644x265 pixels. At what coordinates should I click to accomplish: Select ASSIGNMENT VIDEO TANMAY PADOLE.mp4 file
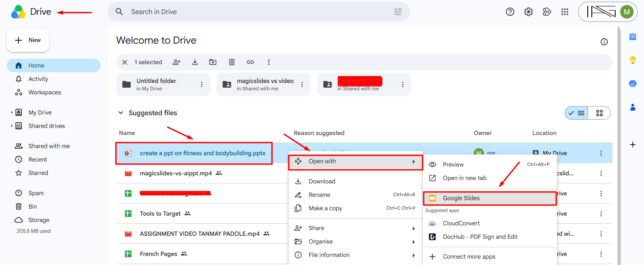tap(200, 234)
